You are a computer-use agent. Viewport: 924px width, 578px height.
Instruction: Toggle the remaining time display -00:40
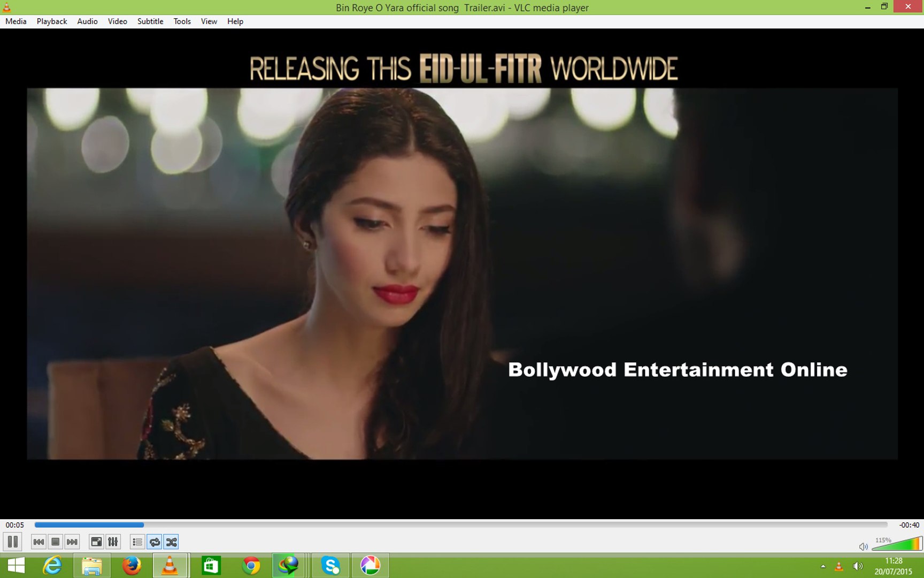tap(909, 525)
